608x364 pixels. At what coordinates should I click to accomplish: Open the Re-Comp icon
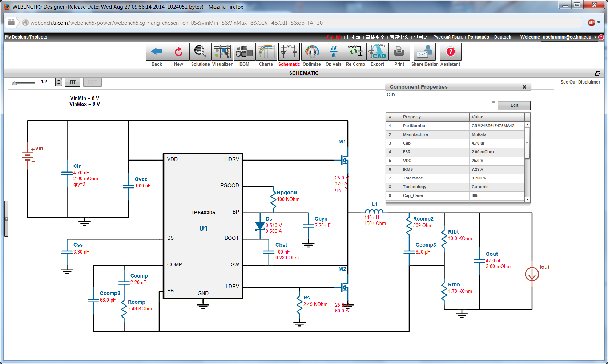pyautogui.click(x=355, y=52)
